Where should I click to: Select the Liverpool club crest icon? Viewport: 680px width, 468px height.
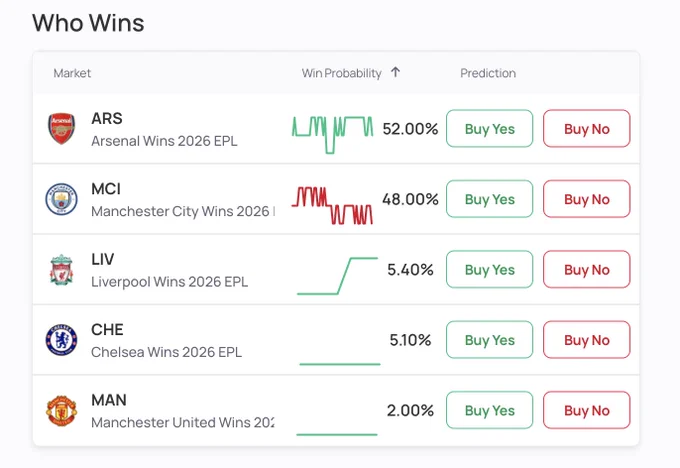(61, 270)
